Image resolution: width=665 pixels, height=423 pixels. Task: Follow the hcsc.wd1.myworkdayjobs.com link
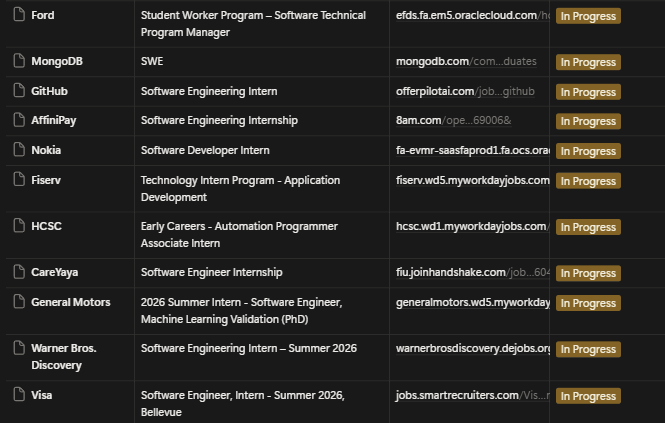472,226
